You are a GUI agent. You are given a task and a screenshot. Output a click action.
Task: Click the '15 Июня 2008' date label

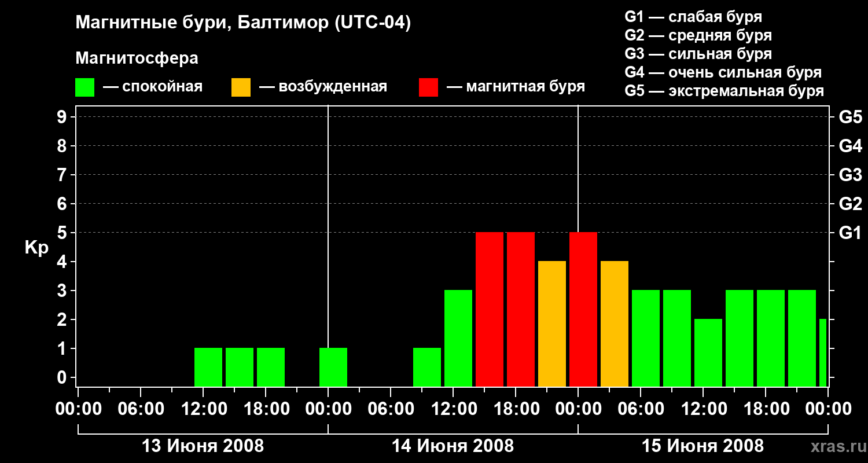[x=703, y=446]
